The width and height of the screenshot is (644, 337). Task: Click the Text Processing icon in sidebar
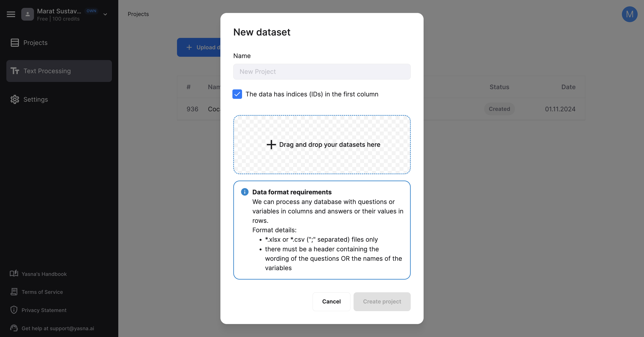click(15, 71)
